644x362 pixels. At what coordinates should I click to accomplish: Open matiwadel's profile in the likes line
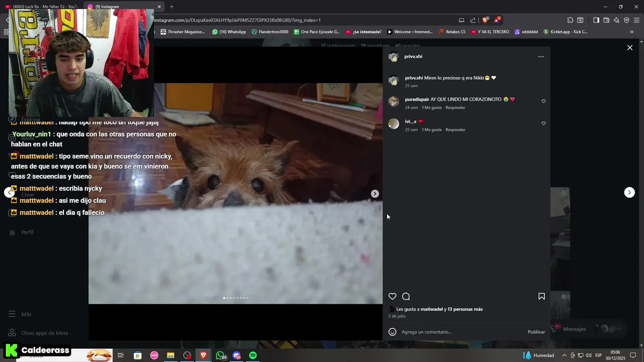coord(432,309)
